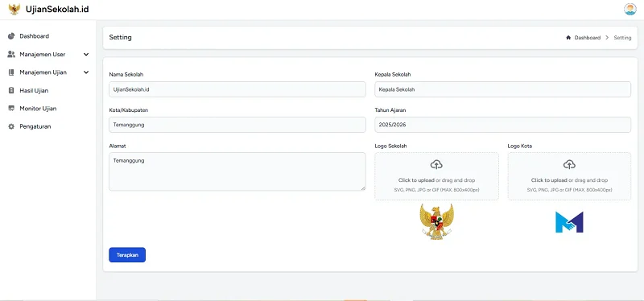Click the UjianSekolah.id header title
The image size is (644, 301).
click(x=57, y=9)
